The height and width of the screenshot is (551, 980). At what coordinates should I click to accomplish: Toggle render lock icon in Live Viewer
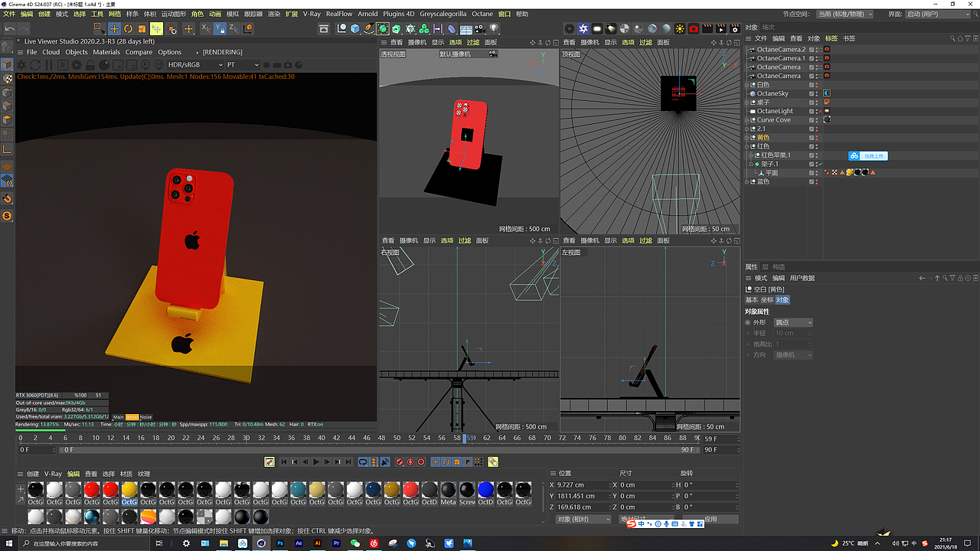[92, 65]
